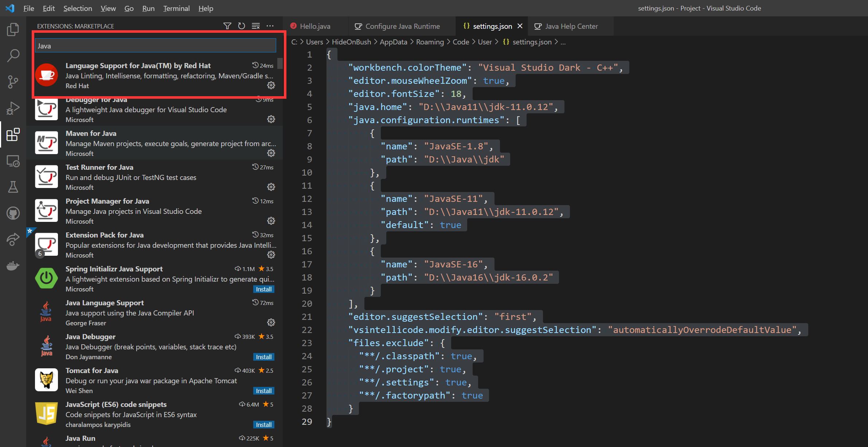The width and height of the screenshot is (868, 447).
Task: Open manage gear for Maven for Java
Action: (271, 153)
